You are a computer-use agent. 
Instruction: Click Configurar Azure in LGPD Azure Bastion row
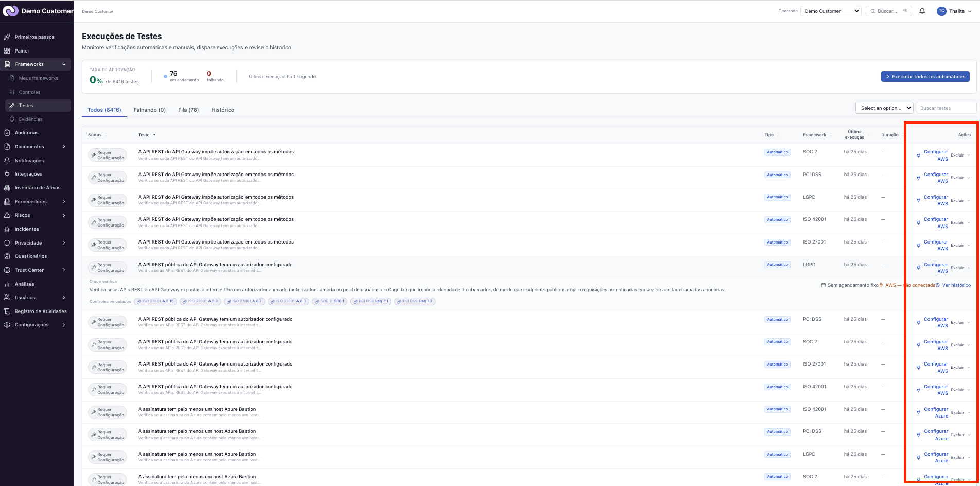point(936,458)
